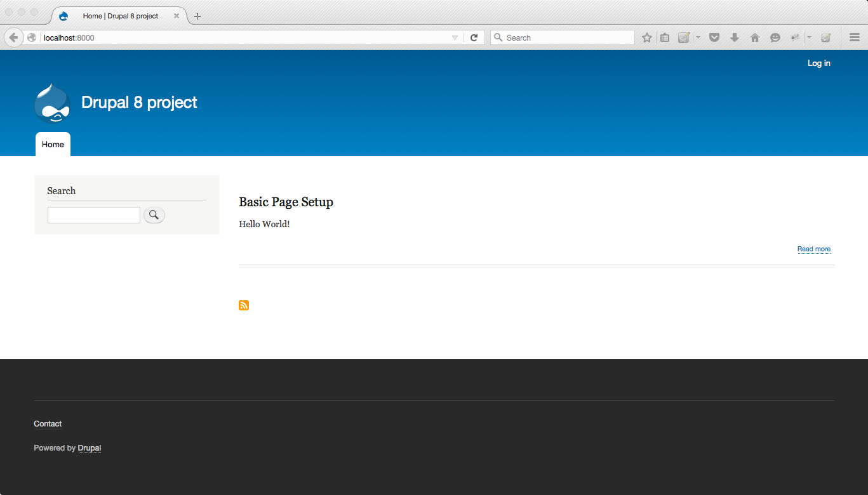Open a new browser tab
Image resolution: width=868 pixels, height=495 pixels.
point(197,16)
